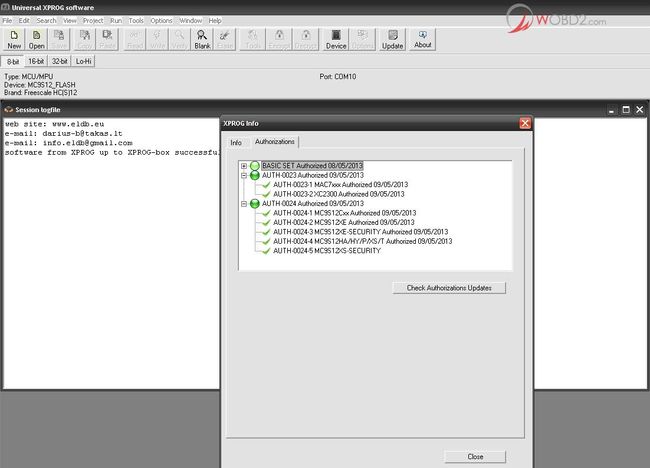Click the green circle icon beside AUTH-0024
This screenshot has width=650, height=468.
point(255,204)
